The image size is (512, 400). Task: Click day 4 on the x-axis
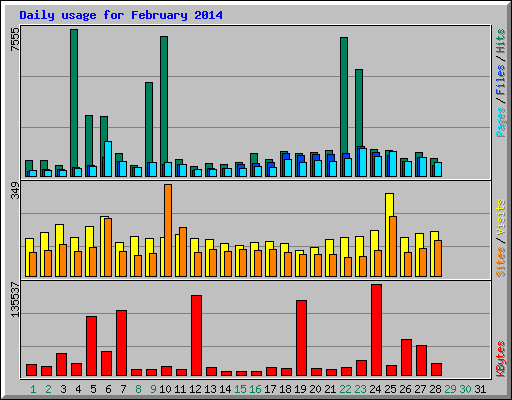(x=78, y=389)
